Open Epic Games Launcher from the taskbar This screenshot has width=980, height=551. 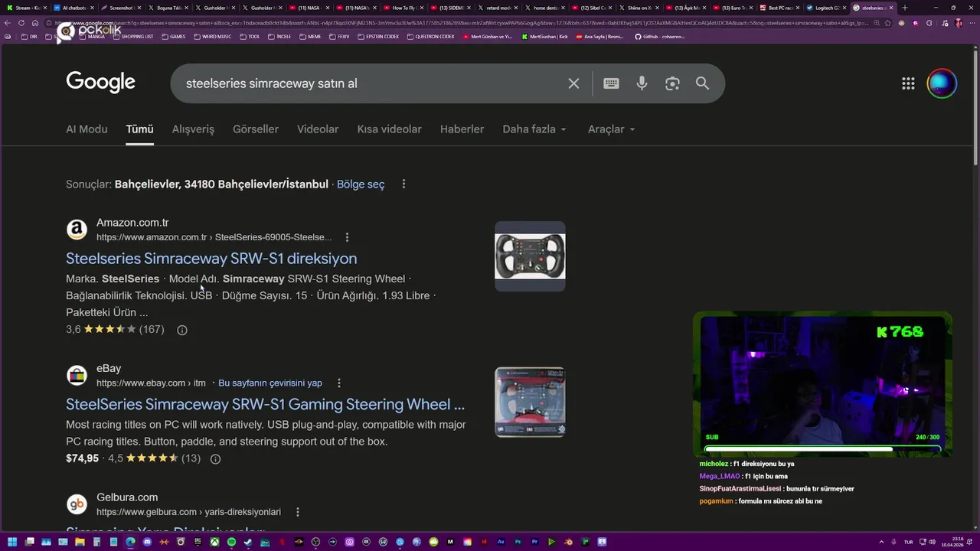click(x=197, y=542)
